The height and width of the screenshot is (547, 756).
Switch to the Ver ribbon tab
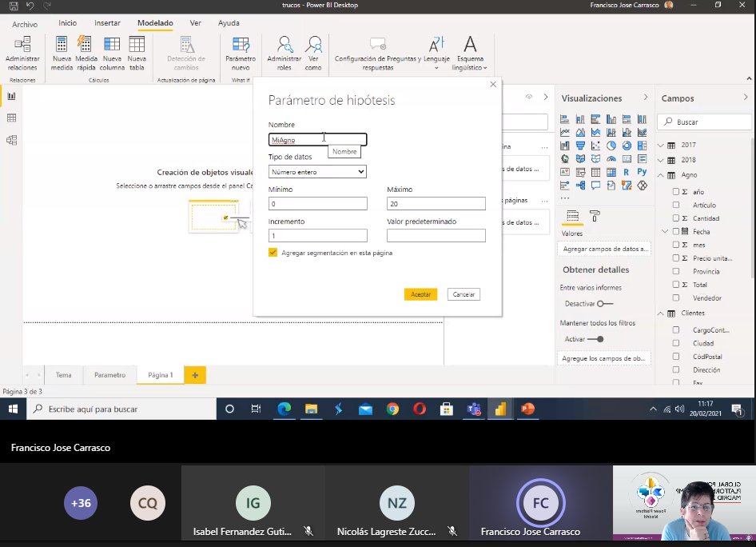point(195,22)
